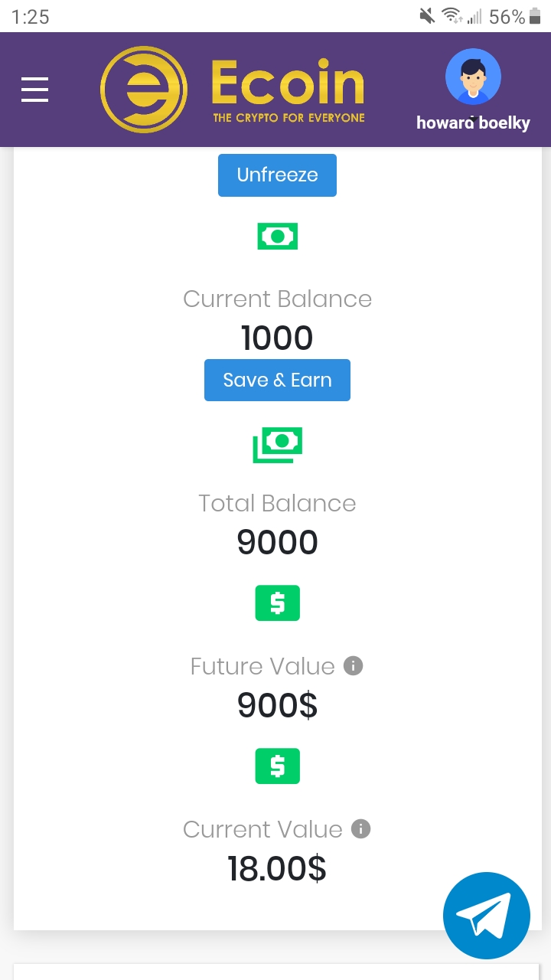
Task: Tap the Current Balance cash icon
Action: (277, 237)
